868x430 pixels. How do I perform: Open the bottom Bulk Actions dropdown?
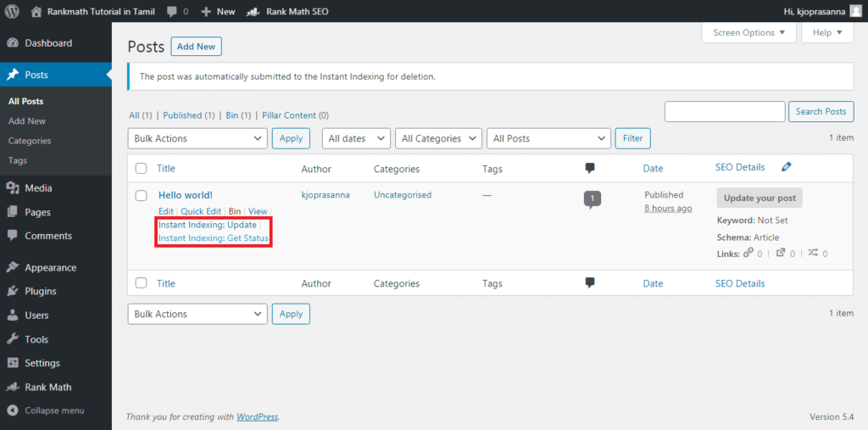coord(198,314)
